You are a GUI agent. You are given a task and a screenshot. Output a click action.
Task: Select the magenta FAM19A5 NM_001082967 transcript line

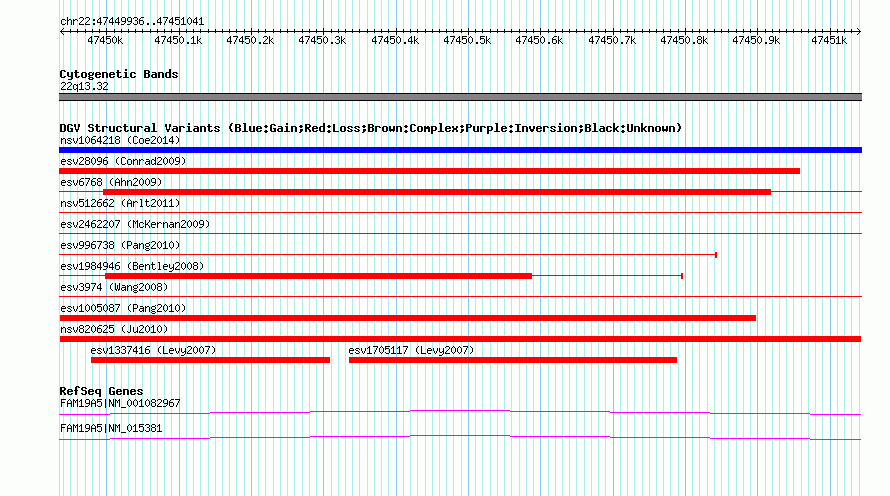[x=460, y=413]
